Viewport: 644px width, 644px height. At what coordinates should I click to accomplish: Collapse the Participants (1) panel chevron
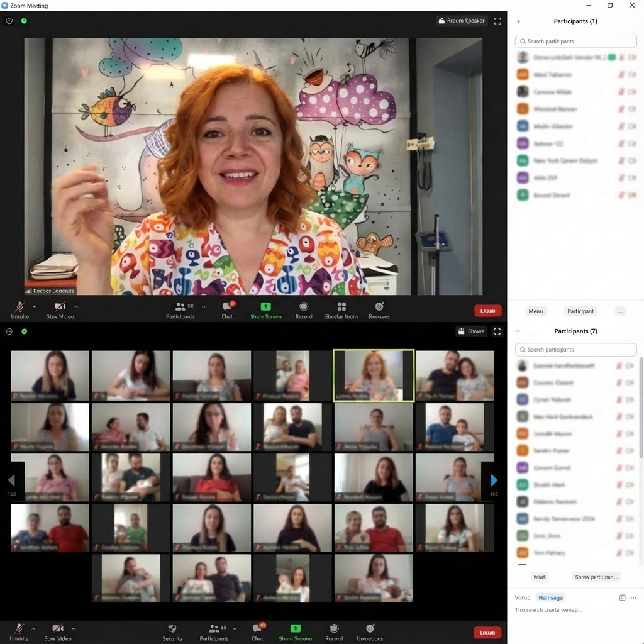(x=519, y=21)
